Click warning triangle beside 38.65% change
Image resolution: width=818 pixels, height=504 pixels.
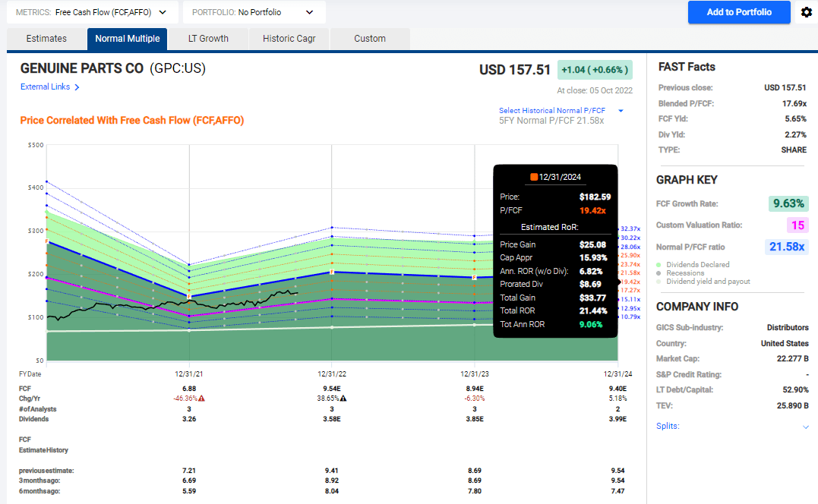pos(343,398)
